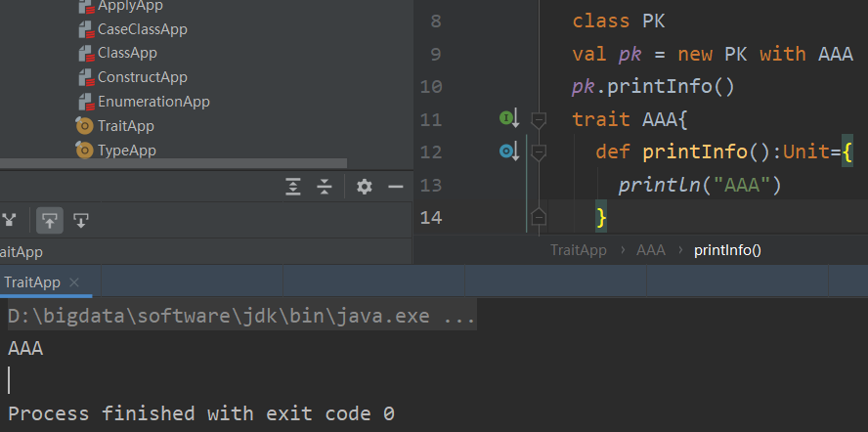
Task: Click the ConstructApp file icon
Action: click(86, 77)
